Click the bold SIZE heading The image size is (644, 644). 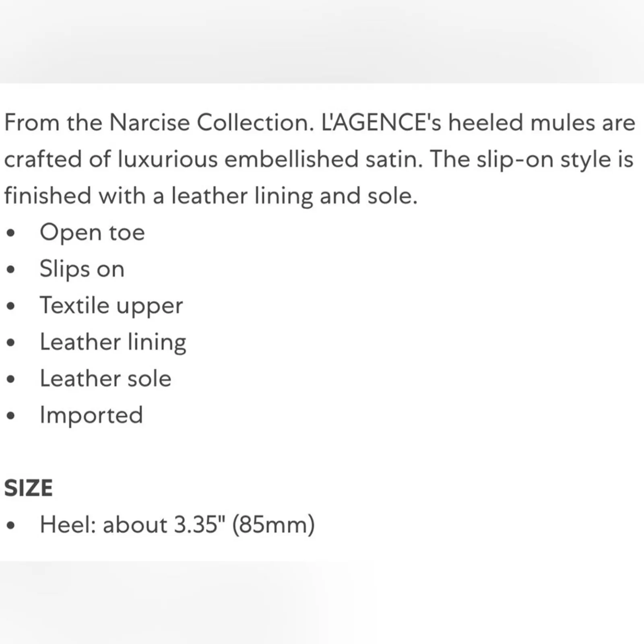[x=28, y=488]
